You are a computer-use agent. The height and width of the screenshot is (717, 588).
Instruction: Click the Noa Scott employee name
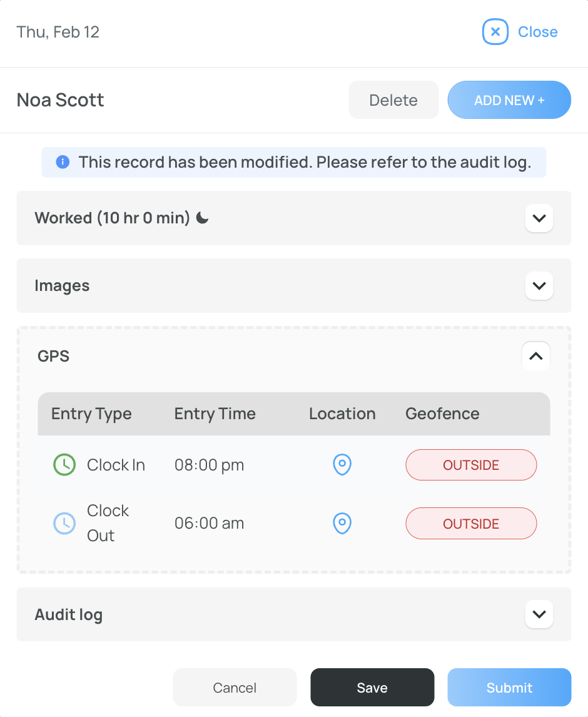pyautogui.click(x=60, y=99)
